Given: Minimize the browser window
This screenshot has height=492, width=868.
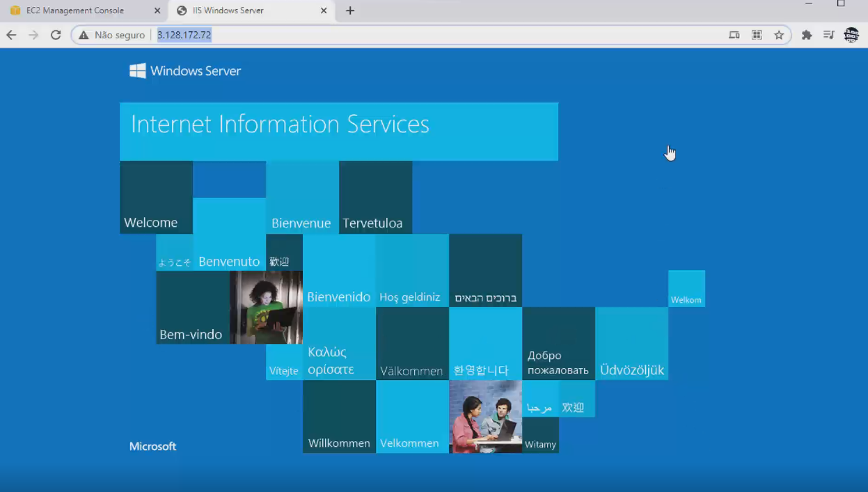Looking at the screenshot, I should click(x=809, y=4).
